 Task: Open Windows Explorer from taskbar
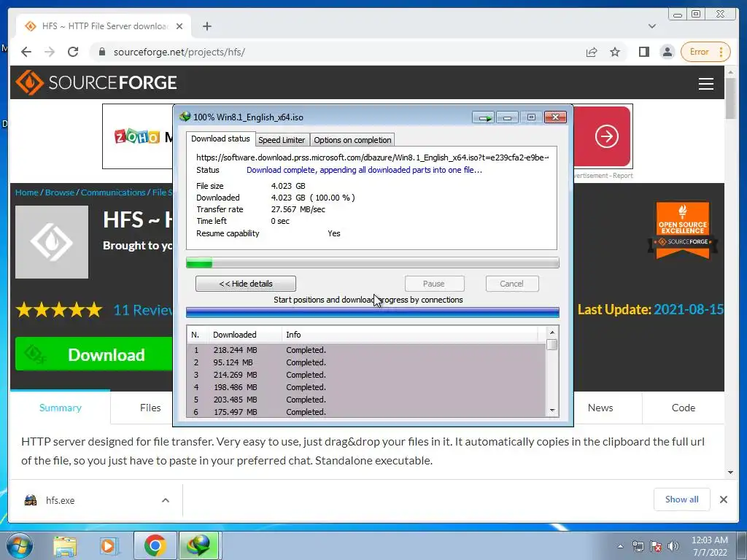pyautogui.click(x=65, y=546)
